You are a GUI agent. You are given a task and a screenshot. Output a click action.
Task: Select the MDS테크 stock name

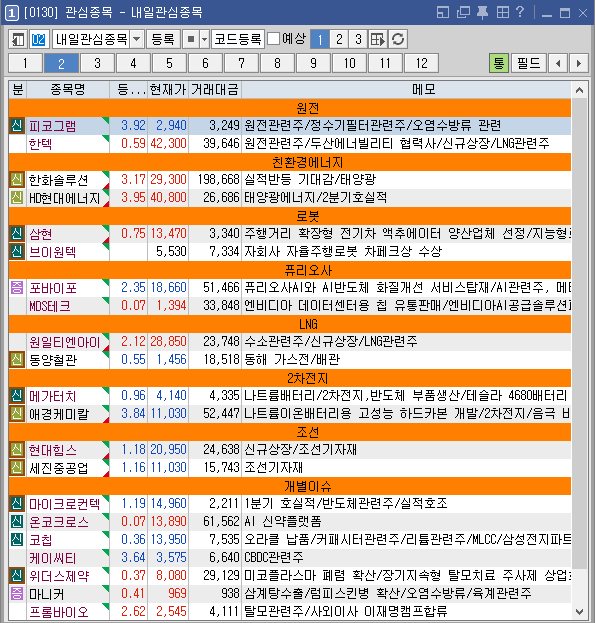50,306
